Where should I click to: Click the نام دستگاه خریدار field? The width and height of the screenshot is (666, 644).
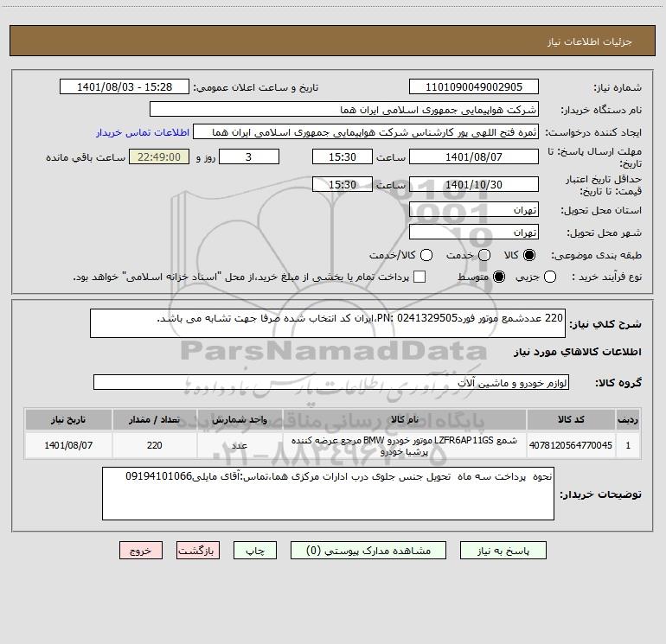tap(344, 110)
